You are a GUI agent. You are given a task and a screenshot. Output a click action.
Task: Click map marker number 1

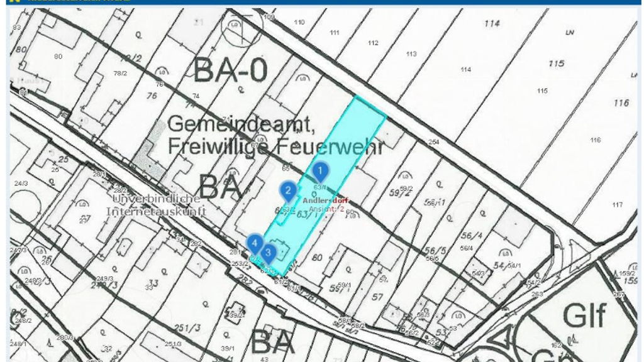pyautogui.click(x=321, y=170)
